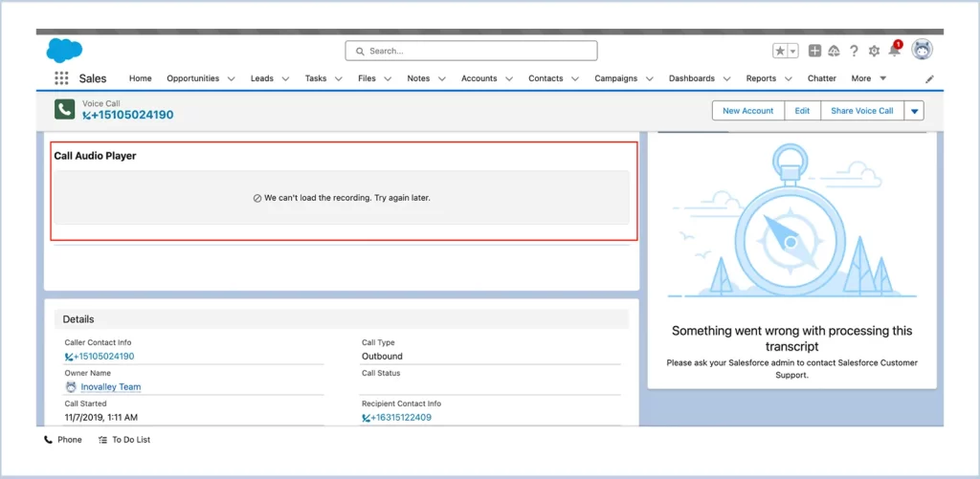
Task: Expand the Files tab chevron
Action: coord(388,78)
